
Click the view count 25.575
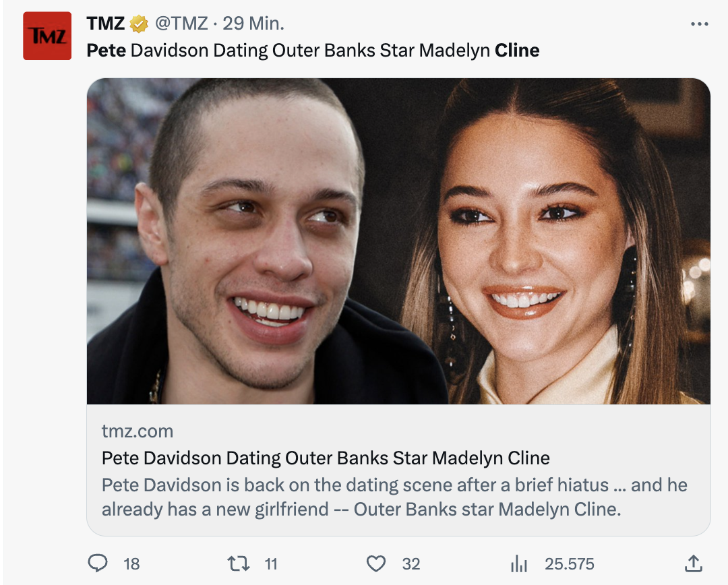pos(570,563)
